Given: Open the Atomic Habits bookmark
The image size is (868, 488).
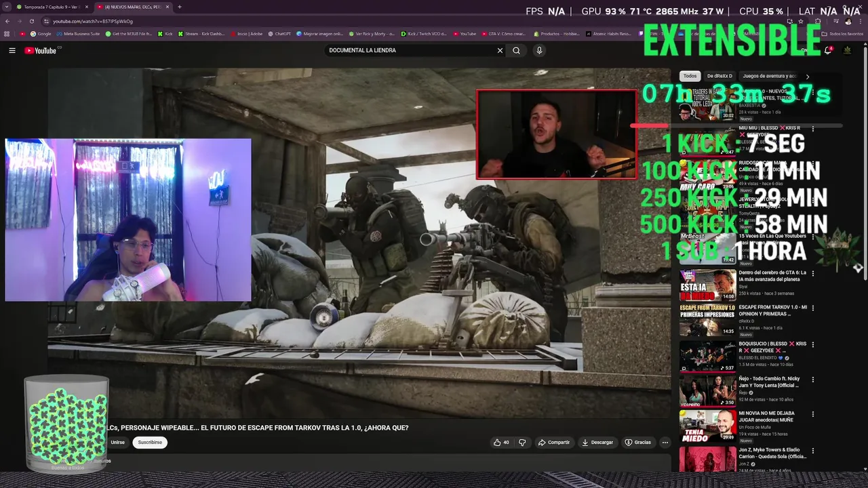Looking at the screenshot, I should tap(608, 33).
